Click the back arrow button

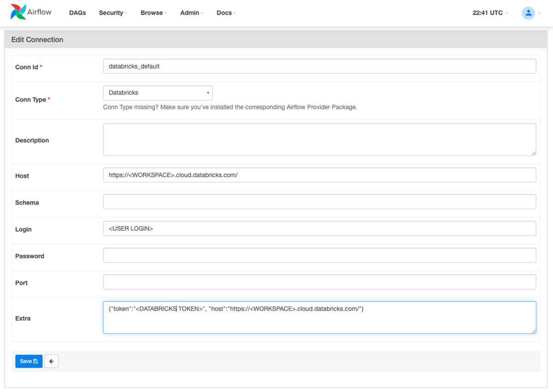(51, 361)
